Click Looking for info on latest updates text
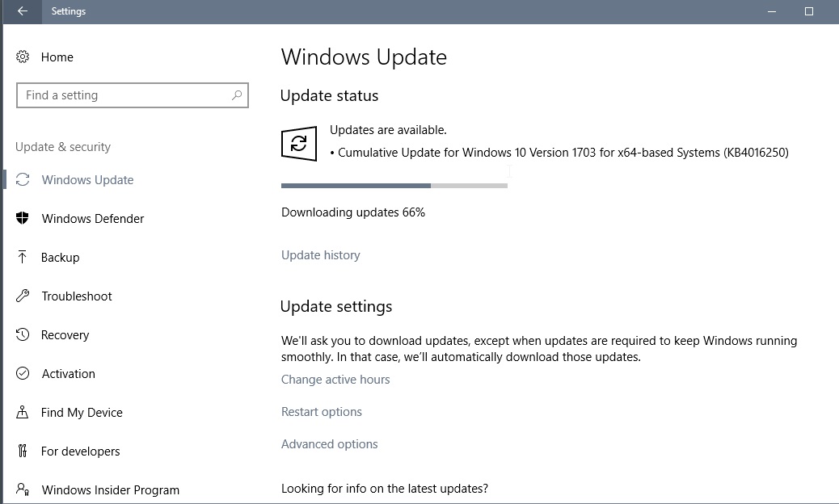Image resolution: width=839 pixels, height=504 pixels. tap(385, 489)
